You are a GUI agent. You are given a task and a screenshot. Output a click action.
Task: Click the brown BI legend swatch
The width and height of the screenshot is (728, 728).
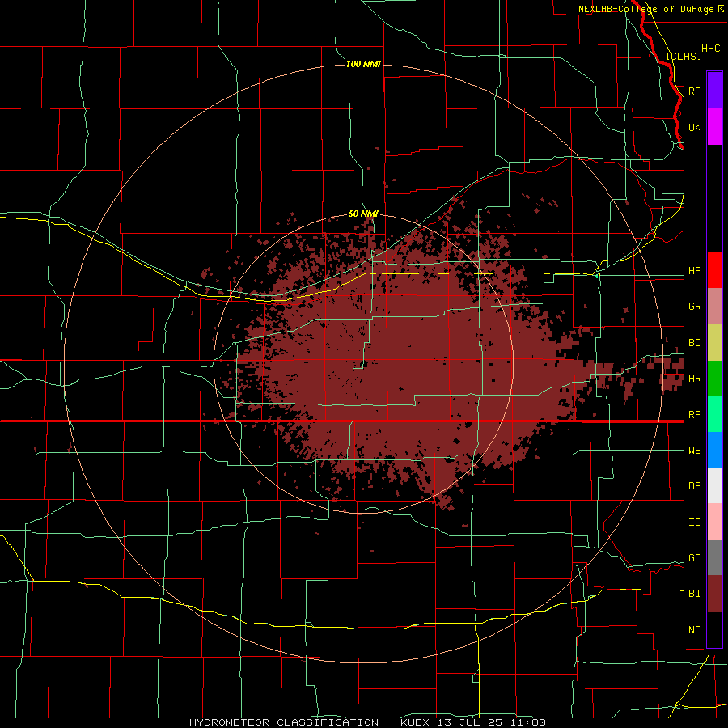click(714, 594)
